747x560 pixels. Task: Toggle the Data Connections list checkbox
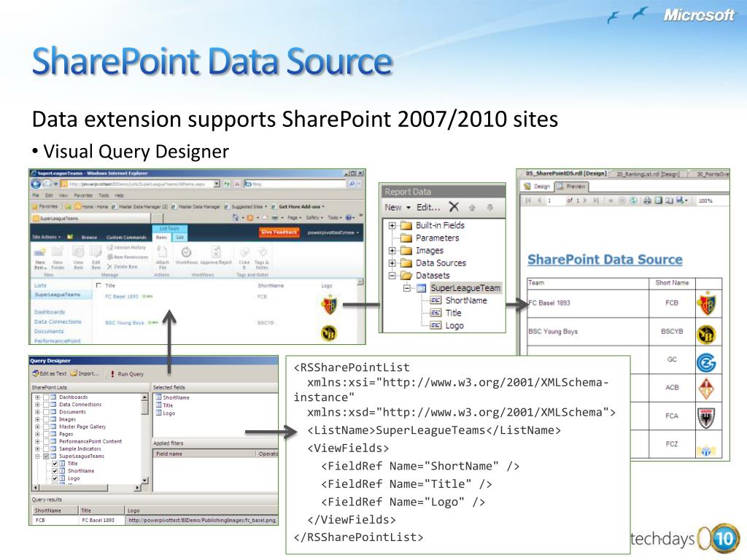coord(46,404)
